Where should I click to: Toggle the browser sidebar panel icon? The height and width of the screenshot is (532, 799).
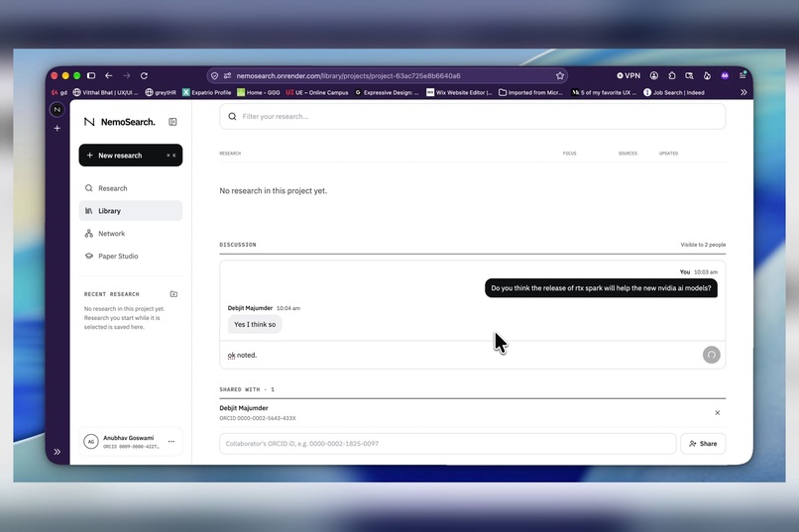click(91, 75)
